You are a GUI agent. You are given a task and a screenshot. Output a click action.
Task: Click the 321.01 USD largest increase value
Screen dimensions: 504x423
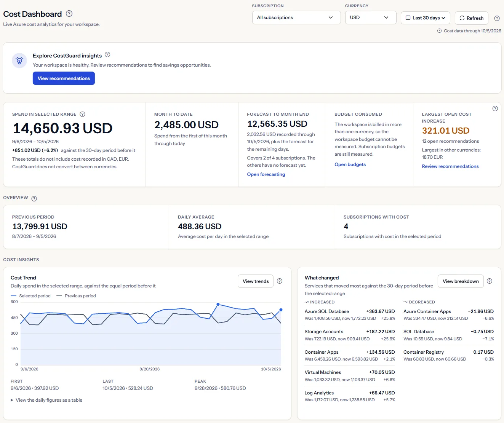coord(445,131)
